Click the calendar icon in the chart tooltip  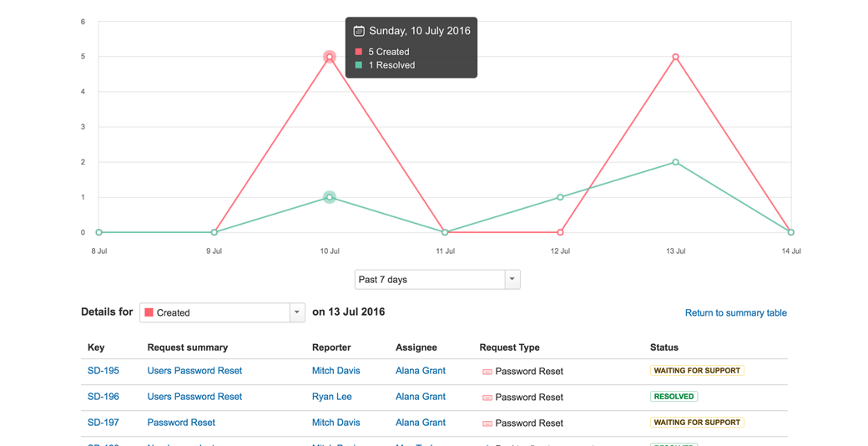pyautogui.click(x=359, y=31)
